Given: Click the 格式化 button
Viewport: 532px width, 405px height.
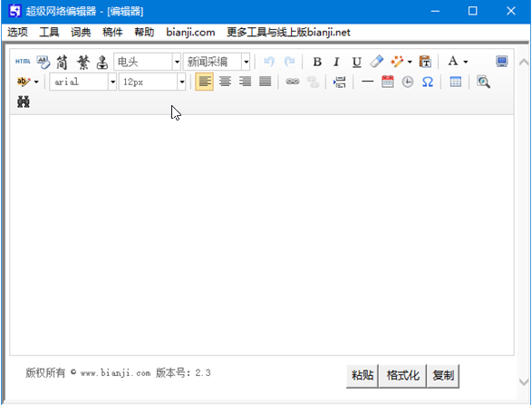Looking at the screenshot, I should (402, 376).
